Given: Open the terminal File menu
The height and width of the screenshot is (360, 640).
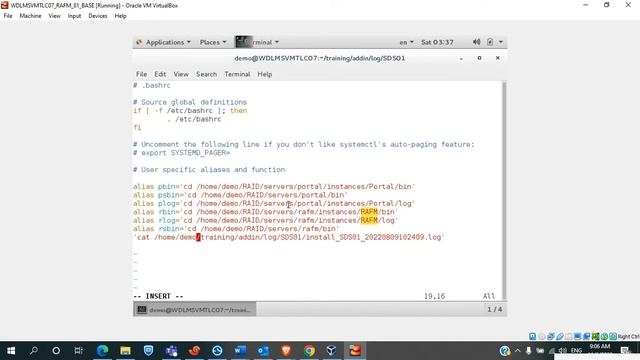Looking at the screenshot, I should [x=141, y=74].
